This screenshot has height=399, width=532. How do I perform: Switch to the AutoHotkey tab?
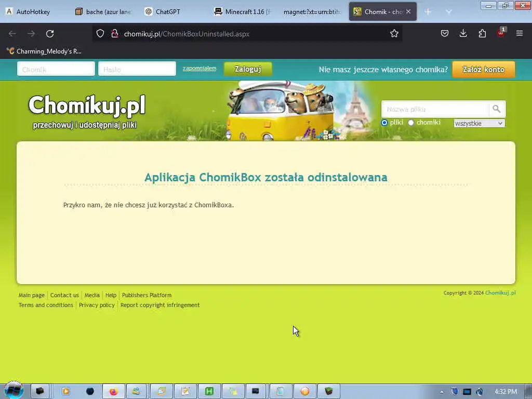coord(33,12)
